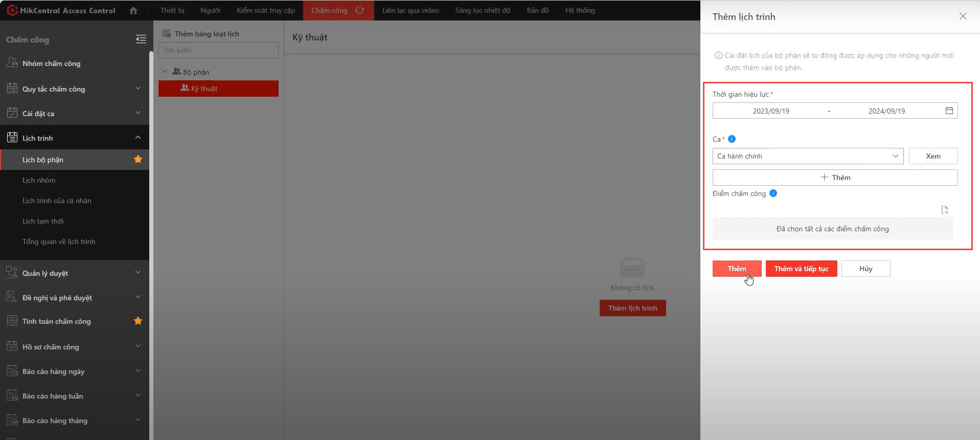The height and width of the screenshot is (440, 980).
Task: Click the Tìm kiếm search field
Action: pyautogui.click(x=218, y=50)
